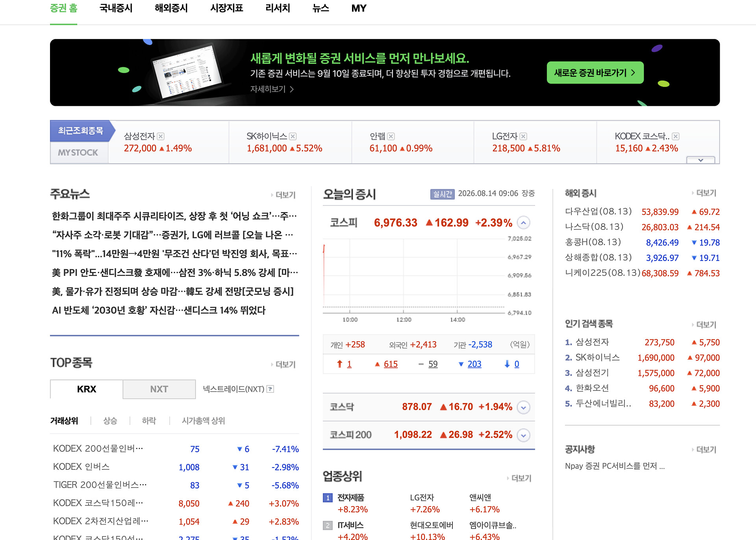The width and height of the screenshot is (756, 540).
Task: Show more 주요뉴스 via 더보기
Action: click(x=283, y=195)
